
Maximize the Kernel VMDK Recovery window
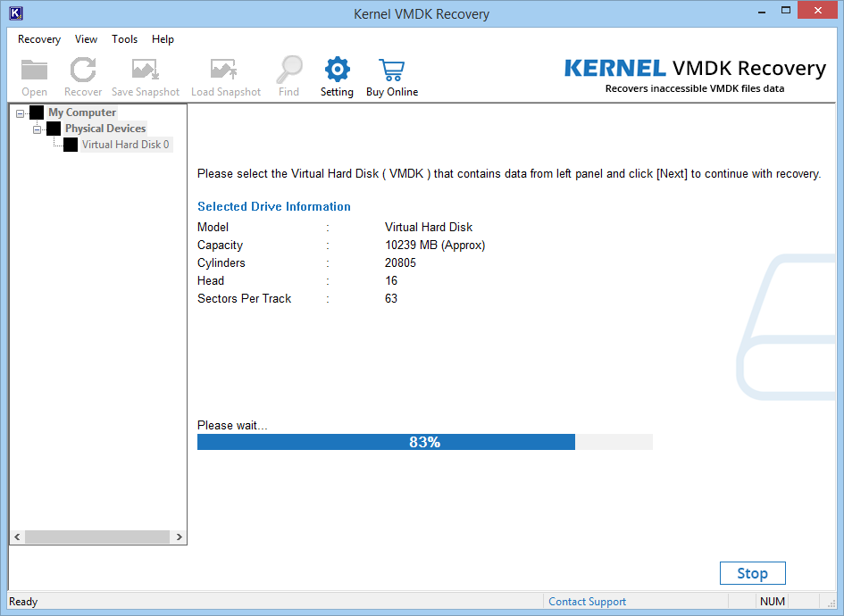(x=786, y=11)
